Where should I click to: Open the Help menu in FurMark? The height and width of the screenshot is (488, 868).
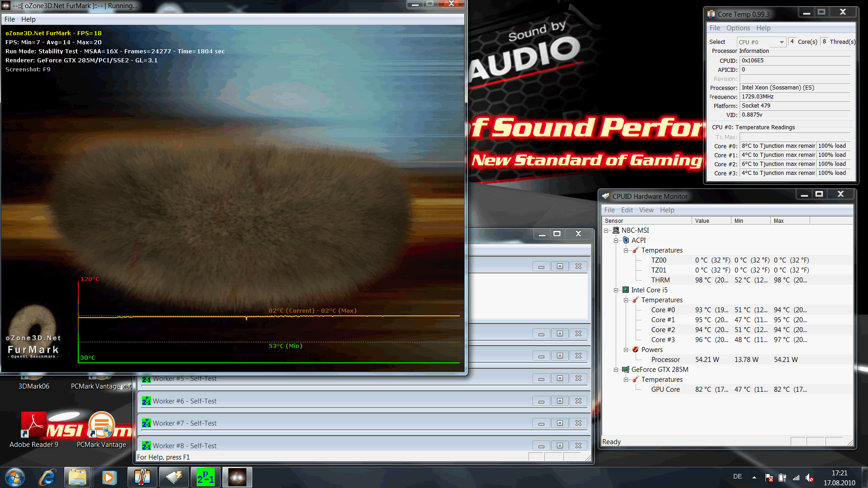[28, 19]
